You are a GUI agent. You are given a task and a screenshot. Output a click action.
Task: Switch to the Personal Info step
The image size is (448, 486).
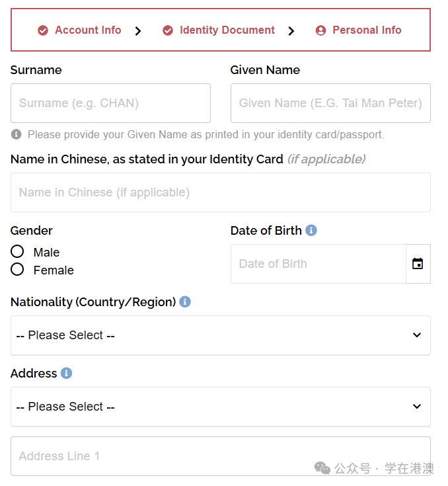[367, 30]
